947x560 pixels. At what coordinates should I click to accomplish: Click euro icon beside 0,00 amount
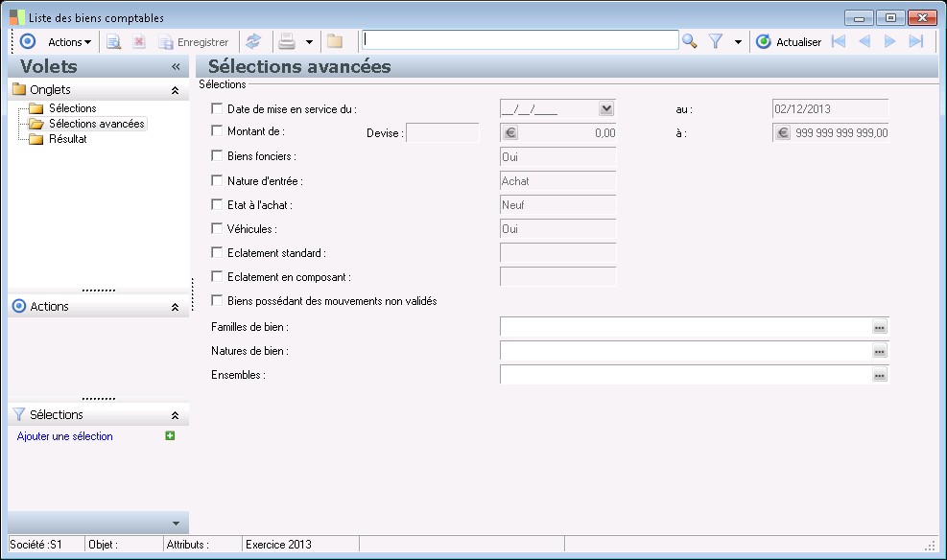[510, 132]
